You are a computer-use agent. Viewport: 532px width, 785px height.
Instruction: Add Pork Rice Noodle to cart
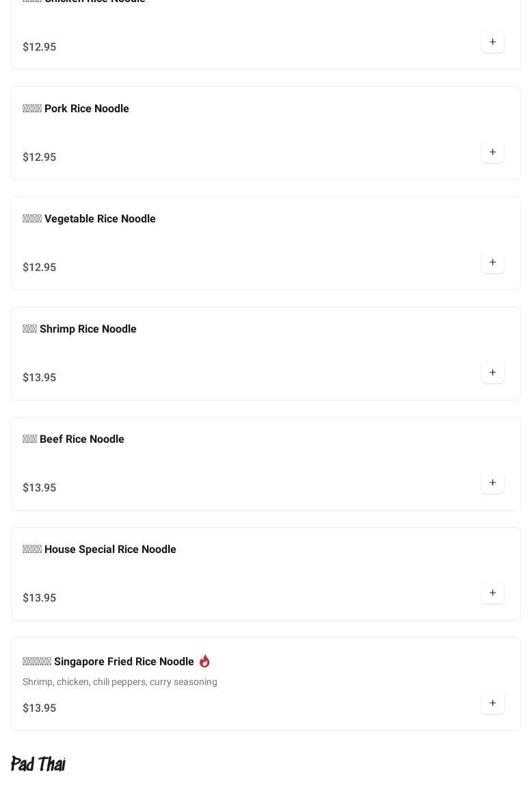pos(492,153)
